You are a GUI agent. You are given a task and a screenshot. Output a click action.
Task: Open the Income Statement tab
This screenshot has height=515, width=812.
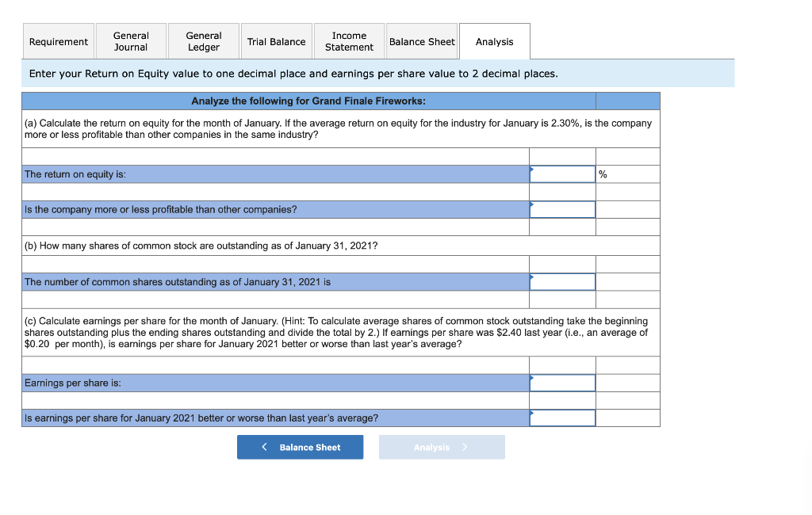tap(349, 41)
